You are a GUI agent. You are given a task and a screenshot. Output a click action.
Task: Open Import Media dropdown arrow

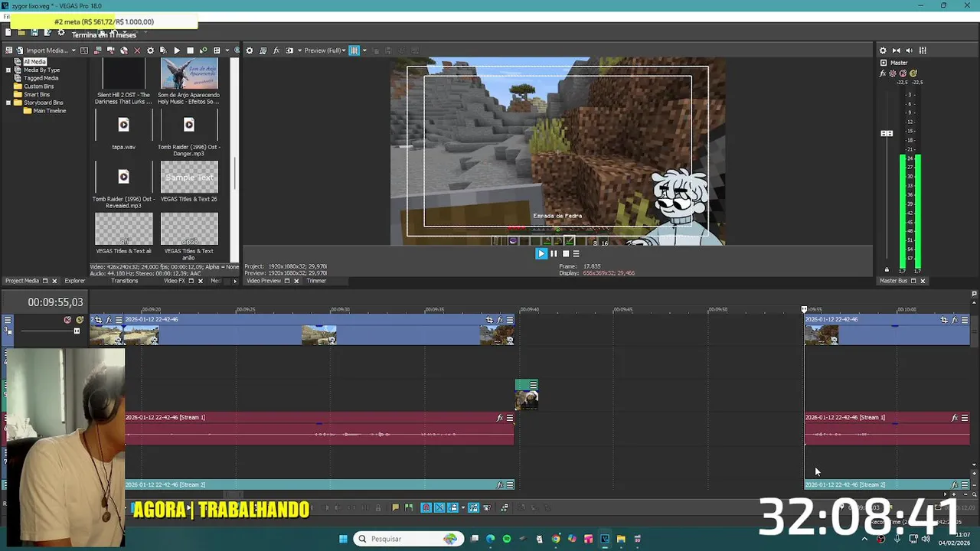click(x=73, y=51)
